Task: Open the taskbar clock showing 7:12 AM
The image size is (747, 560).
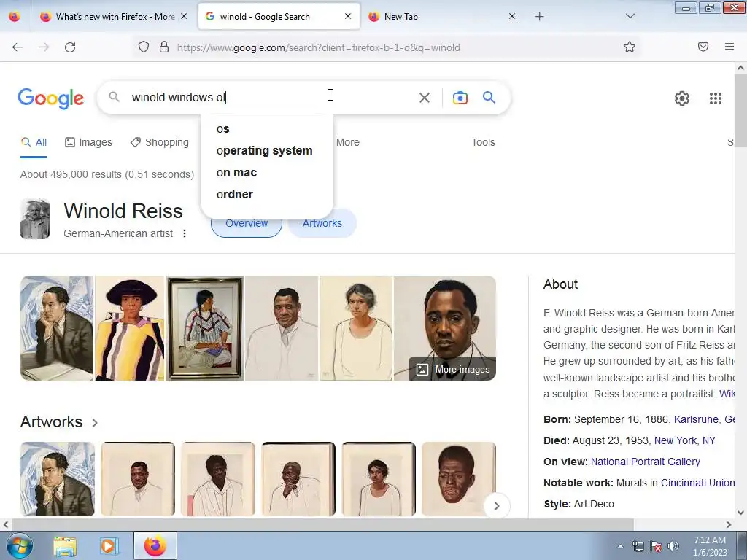Action: tap(710, 546)
